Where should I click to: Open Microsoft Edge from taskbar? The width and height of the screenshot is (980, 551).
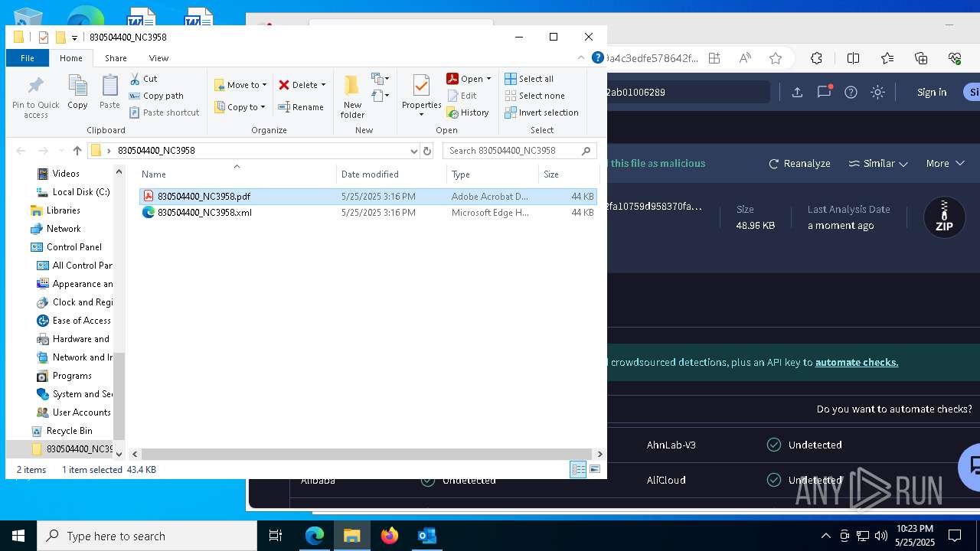[x=315, y=536]
